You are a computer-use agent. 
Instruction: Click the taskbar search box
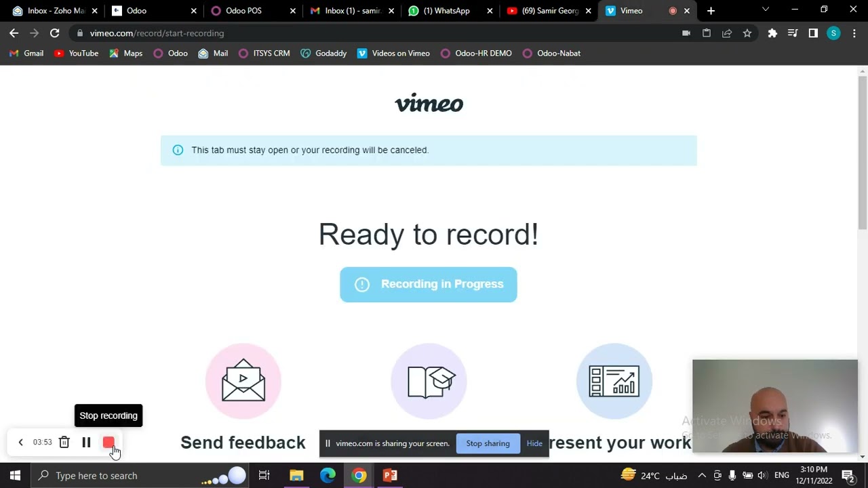coord(140,476)
